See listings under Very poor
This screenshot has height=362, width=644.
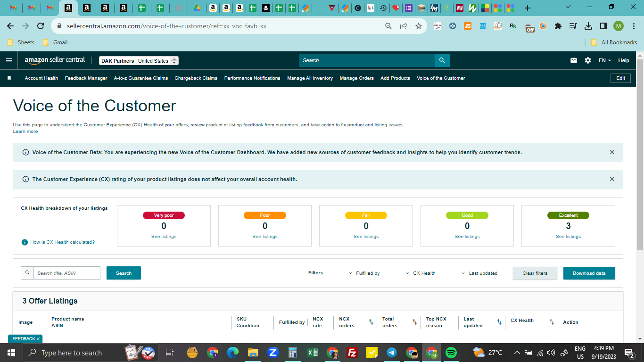[x=164, y=237]
